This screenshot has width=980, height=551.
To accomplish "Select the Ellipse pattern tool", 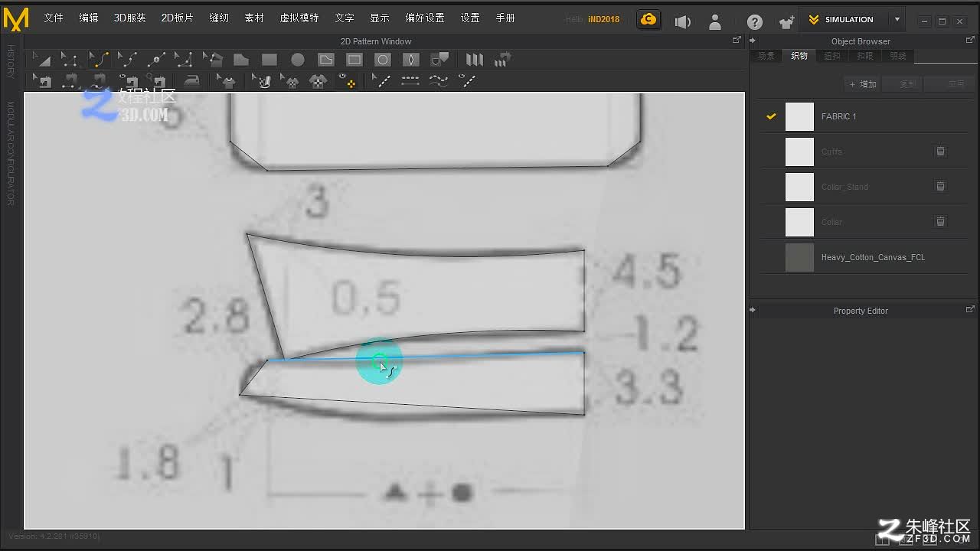I will point(297,59).
